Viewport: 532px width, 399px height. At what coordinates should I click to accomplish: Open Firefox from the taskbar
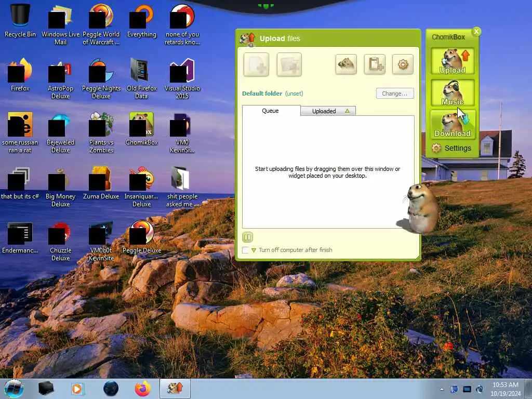(143, 389)
